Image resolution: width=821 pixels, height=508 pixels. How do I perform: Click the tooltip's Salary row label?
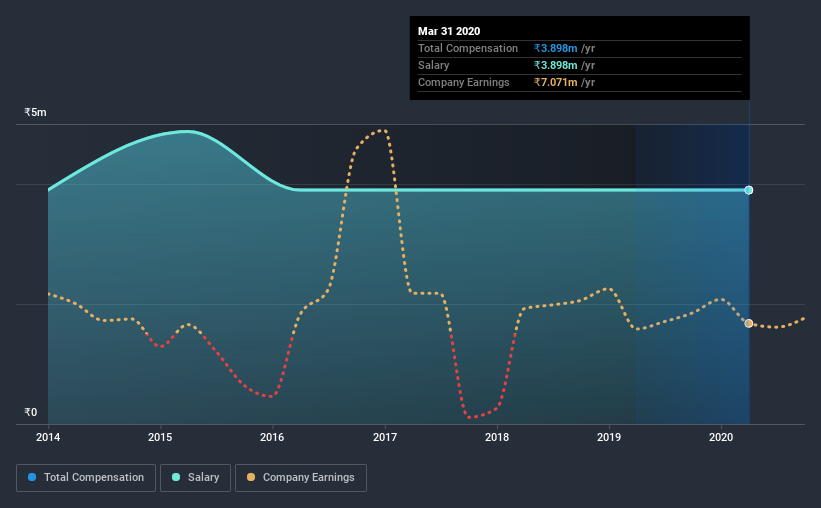(434, 65)
